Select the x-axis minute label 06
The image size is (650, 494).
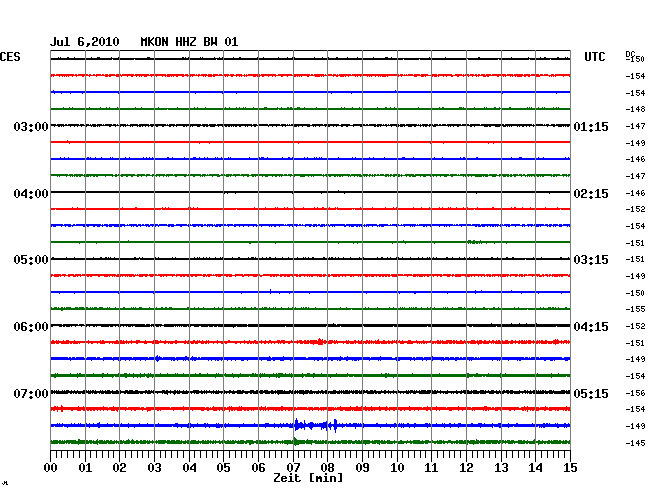point(258,467)
